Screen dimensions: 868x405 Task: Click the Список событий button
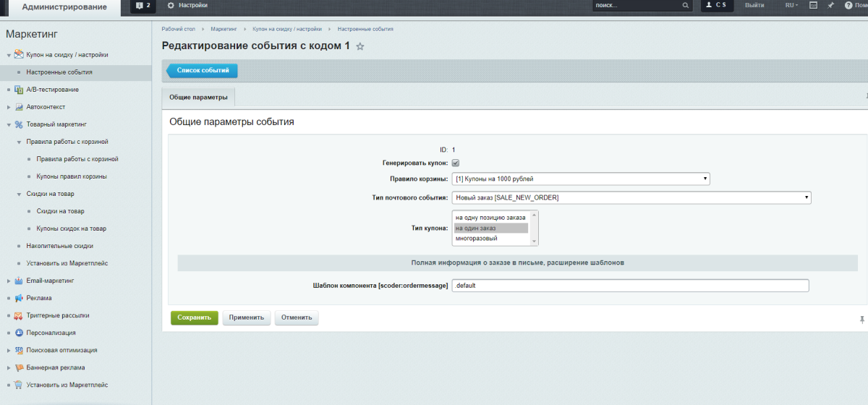(x=203, y=71)
